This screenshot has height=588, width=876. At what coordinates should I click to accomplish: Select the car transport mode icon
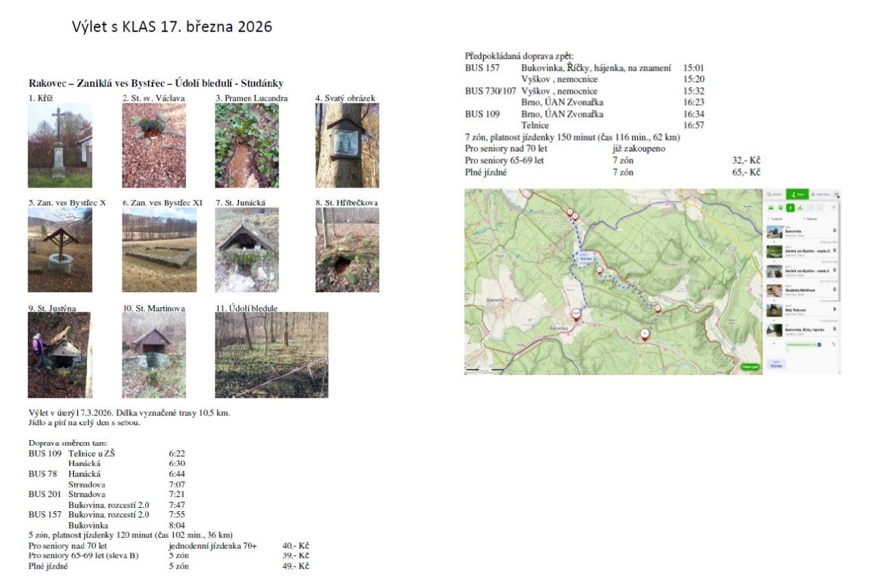tap(771, 207)
